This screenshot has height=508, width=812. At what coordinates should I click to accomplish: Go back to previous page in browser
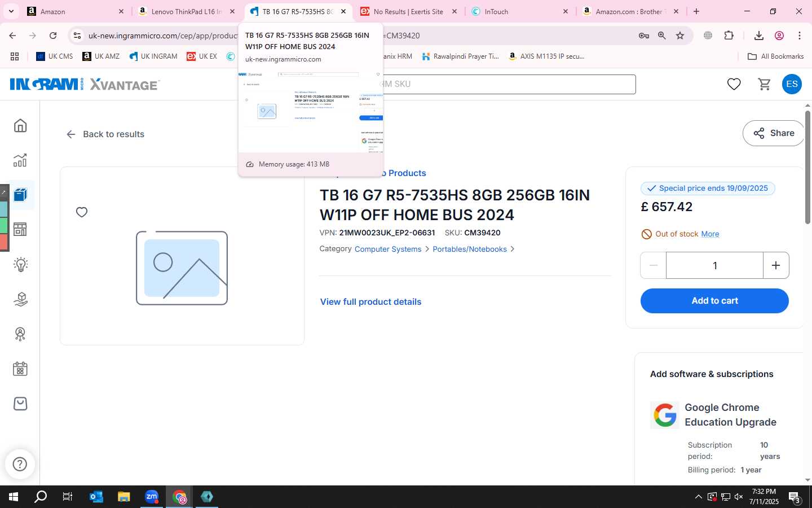(x=12, y=36)
